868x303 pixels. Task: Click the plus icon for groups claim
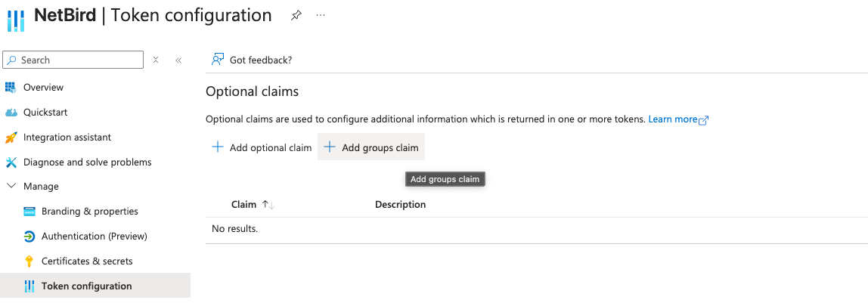click(330, 147)
